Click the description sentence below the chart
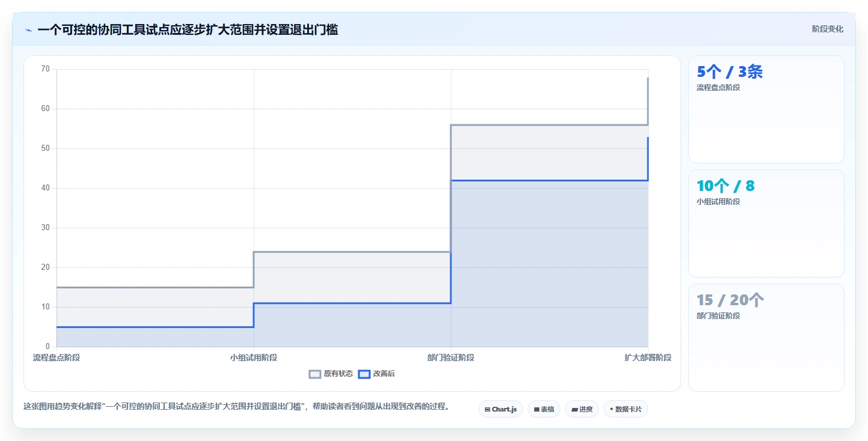 [236, 406]
